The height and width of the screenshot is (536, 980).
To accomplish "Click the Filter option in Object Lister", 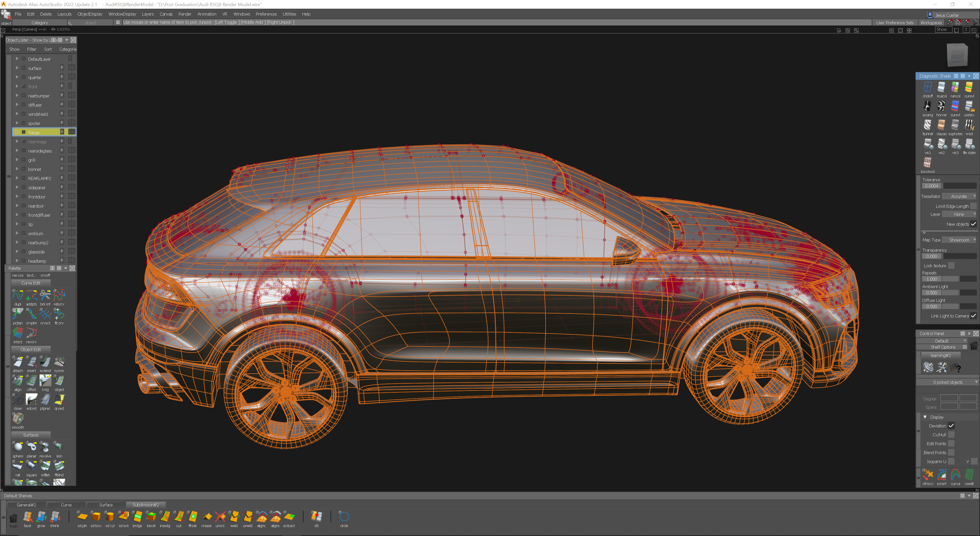I will [x=32, y=49].
